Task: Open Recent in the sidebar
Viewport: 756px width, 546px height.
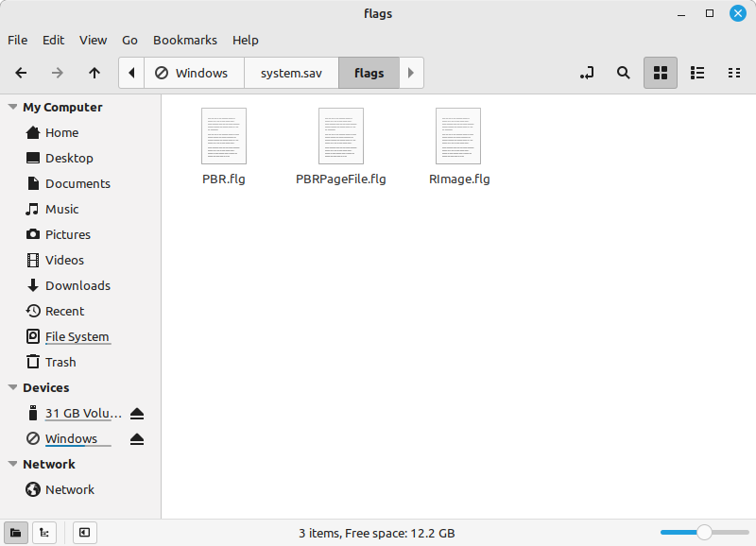Action: (x=80, y=312)
